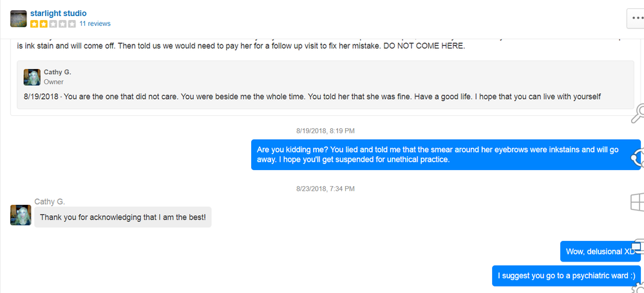Screen dimensions: 644x293
Task: Click the 'Wow, delusional XD' message bubble
Action: [598, 251]
